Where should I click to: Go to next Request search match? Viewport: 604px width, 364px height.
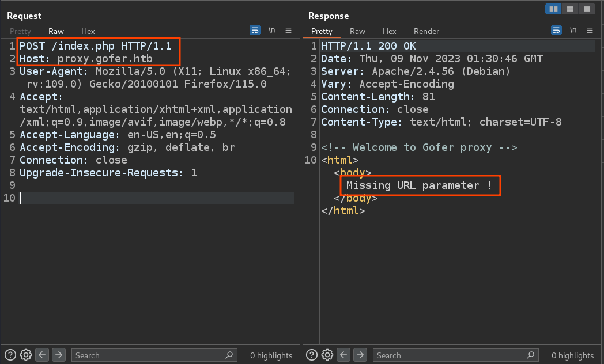[58, 355]
